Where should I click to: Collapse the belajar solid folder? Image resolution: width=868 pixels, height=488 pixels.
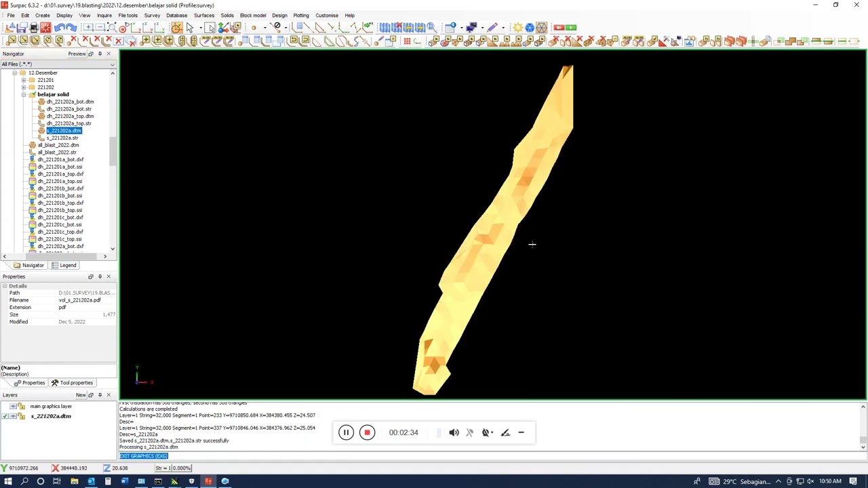click(x=23, y=94)
